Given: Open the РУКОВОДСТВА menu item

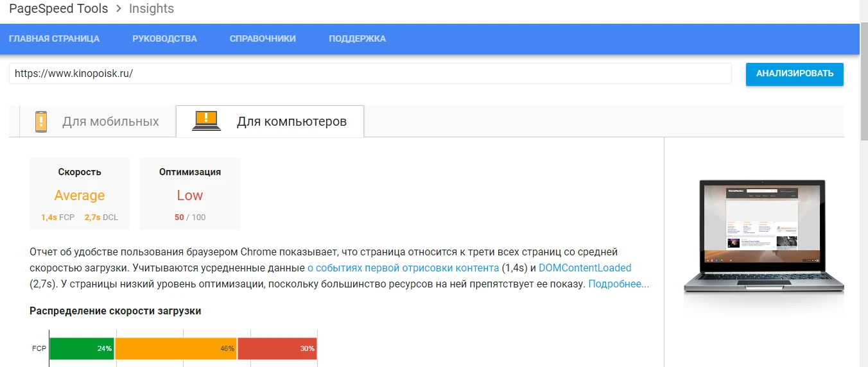Looking at the screenshot, I should point(164,38).
